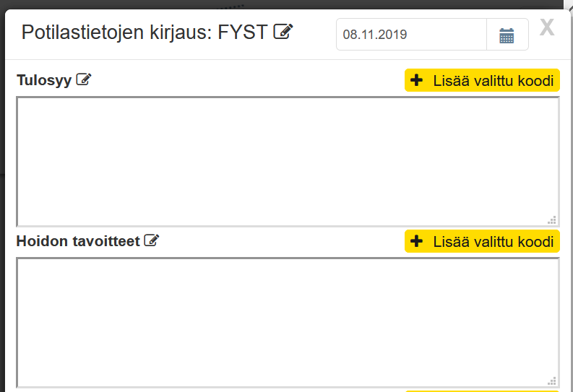
Task: Click the edit icon next to FYST title
Action: (x=283, y=32)
